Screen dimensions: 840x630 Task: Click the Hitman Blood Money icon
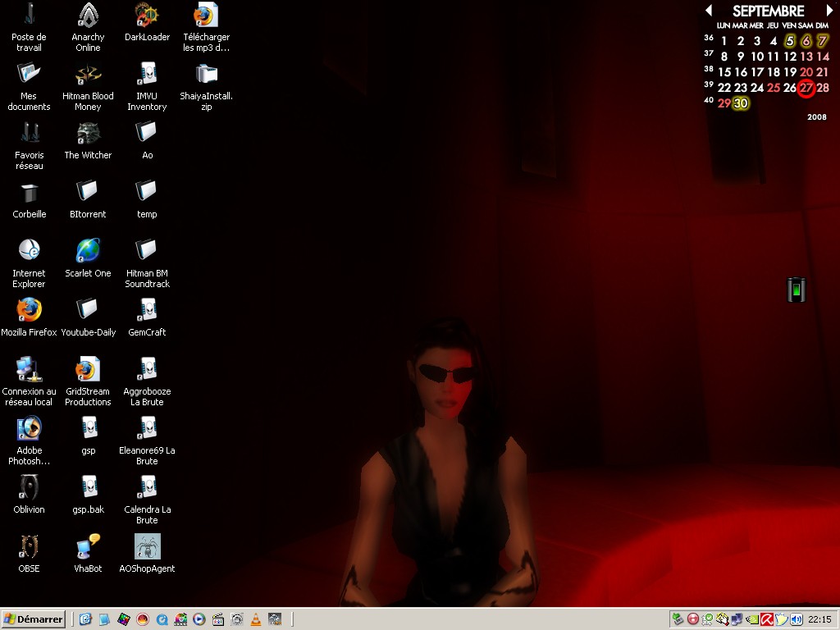coord(88,75)
